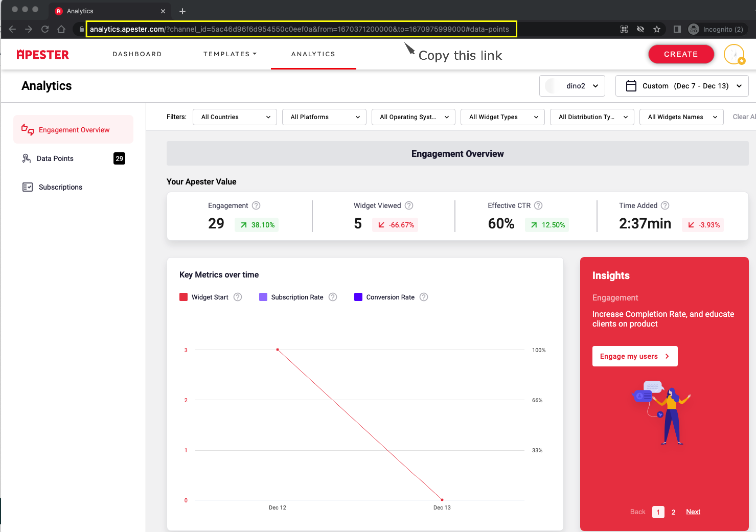756x532 pixels.
Task: Expand All Distribution Types filter
Action: click(x=592, y=117)
